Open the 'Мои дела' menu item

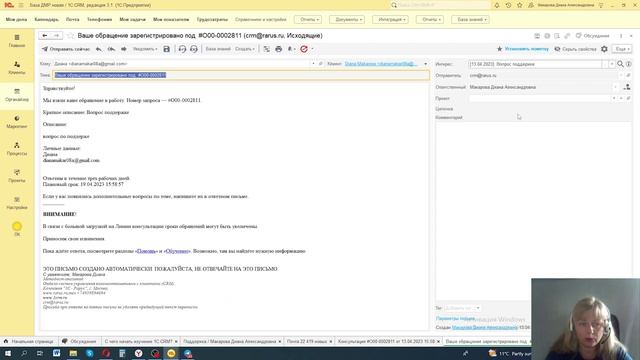[16, 20]
